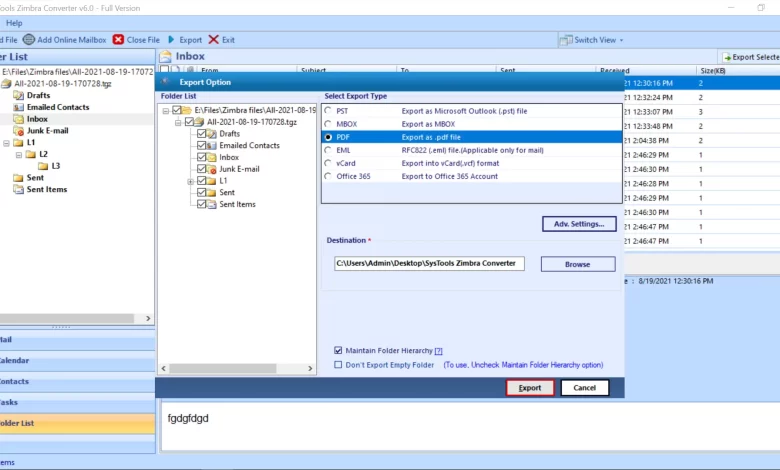Image resolution: width=780 pixels, height=470 pixels.
Task: Uncheck the Inbox checkbox in export tree
Action: pyautogui.click(x=201, y=157)
